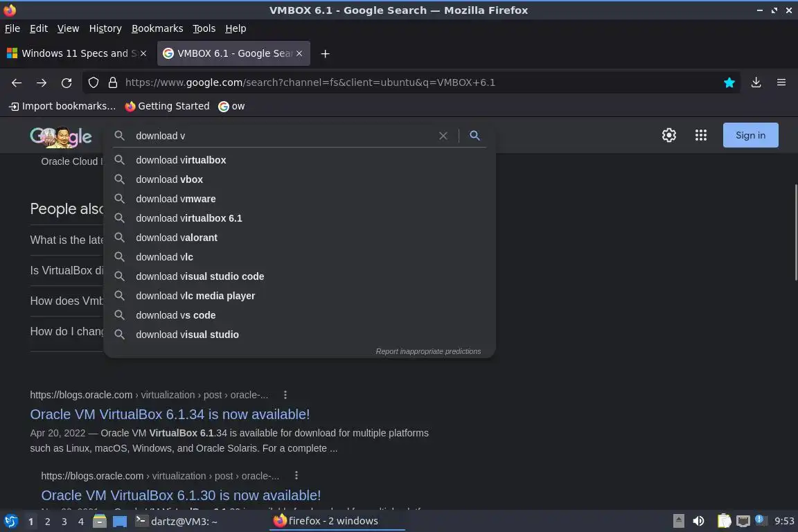Open Firefox hamburger application menu
The width and height of the screenshot is (798, 532).
pyautogui.click(x=781, y=82)
